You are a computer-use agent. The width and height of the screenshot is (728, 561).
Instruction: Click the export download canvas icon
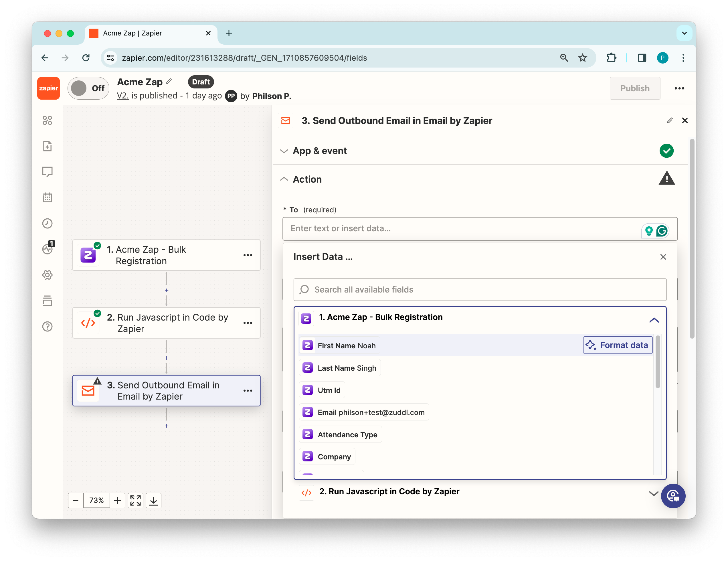coord(153,500)
